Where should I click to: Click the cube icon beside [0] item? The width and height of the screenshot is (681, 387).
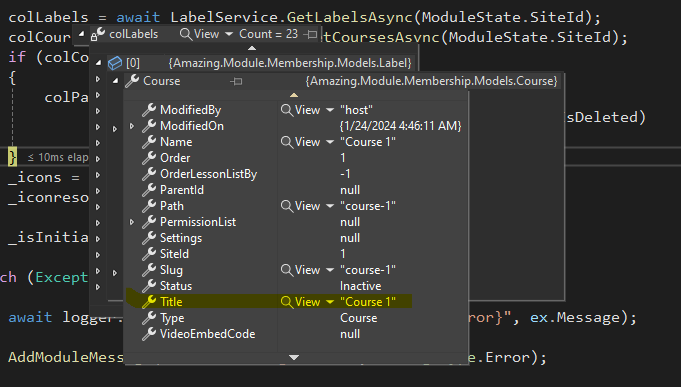[x=115, y=63]
